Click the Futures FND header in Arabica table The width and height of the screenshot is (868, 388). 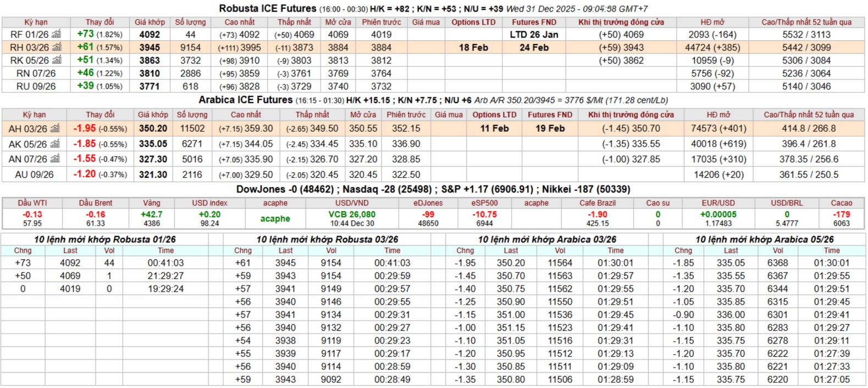coord(550,115)
